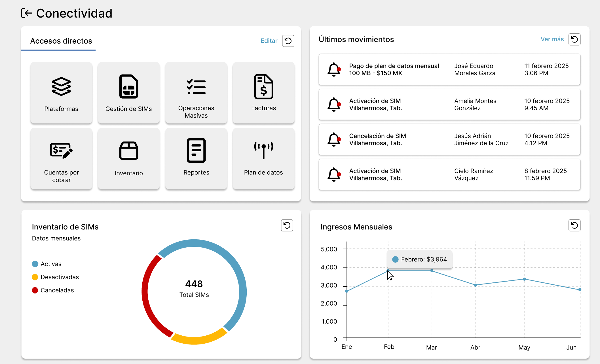Open the Facturas shortcut

(263, 93)
